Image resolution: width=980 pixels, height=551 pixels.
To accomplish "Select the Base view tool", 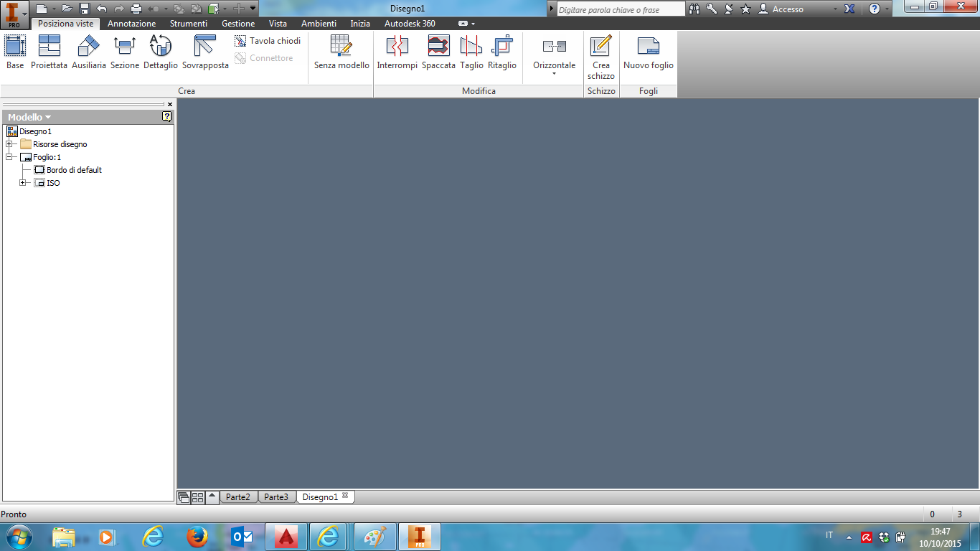I will pyautogui.click(x=14, y=50).
